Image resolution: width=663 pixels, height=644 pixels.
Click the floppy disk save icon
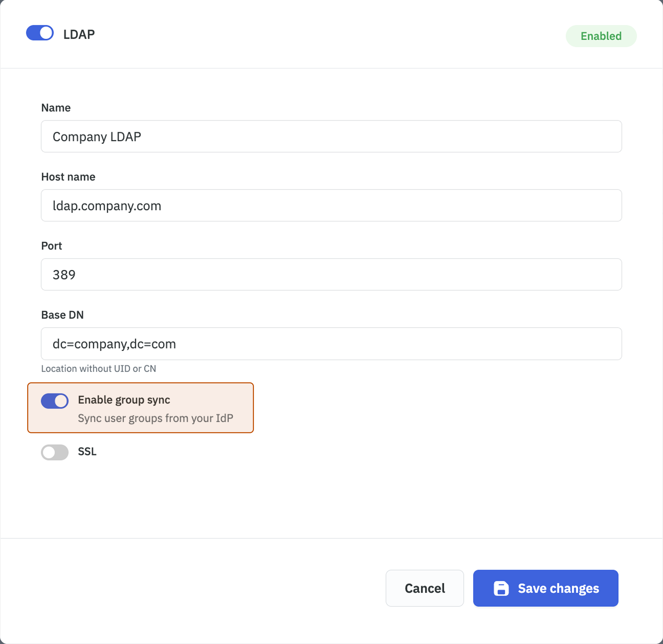click(502, 588)
